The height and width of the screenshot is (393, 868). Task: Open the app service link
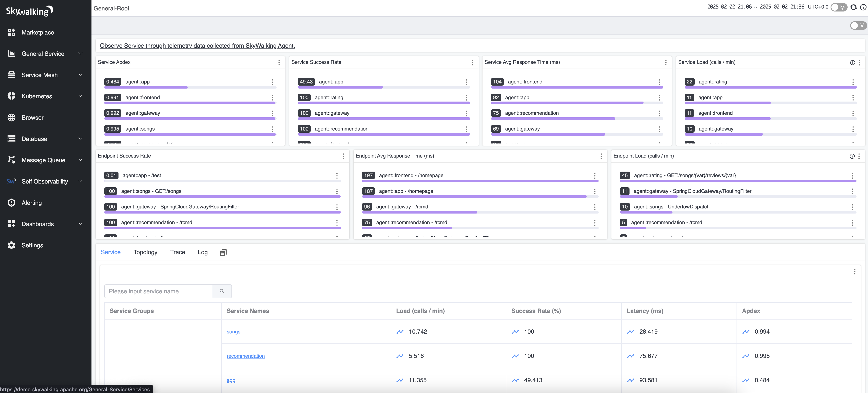pyautogui.click(x=231, y=380)
